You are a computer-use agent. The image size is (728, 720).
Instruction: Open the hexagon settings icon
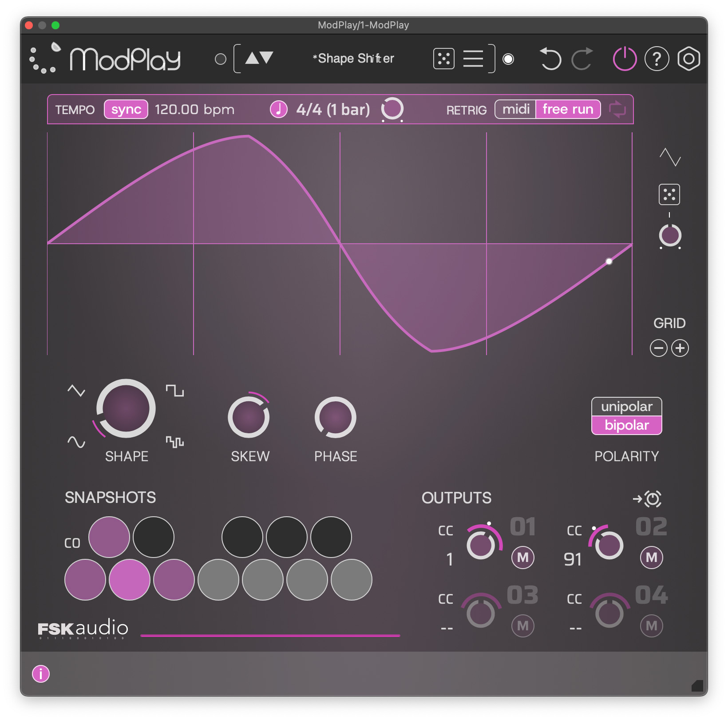point(688,59)
